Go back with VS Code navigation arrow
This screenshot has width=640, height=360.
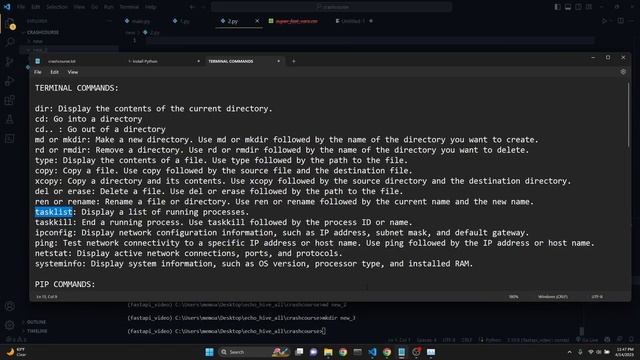pos(192,7)
